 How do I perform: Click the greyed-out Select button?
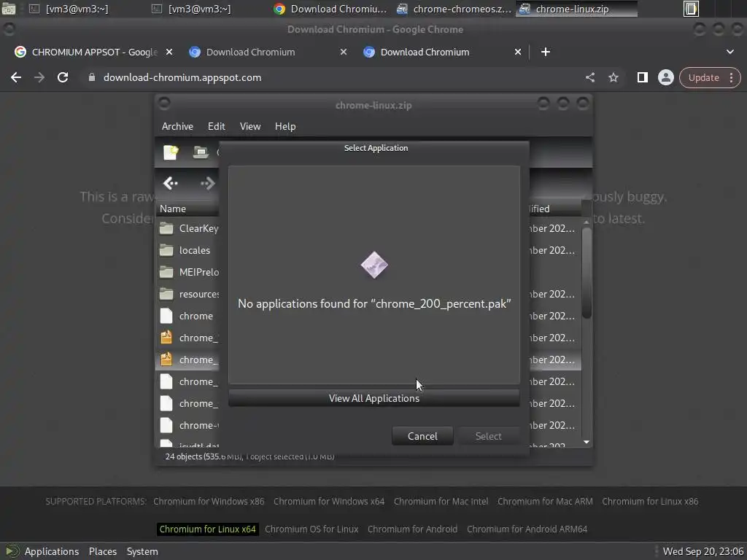tap(488, 436)
